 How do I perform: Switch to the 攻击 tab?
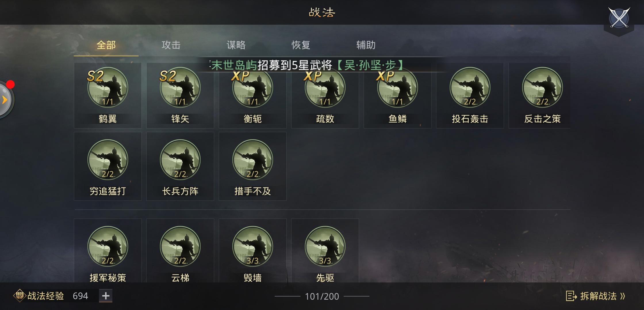click(171, 45)
